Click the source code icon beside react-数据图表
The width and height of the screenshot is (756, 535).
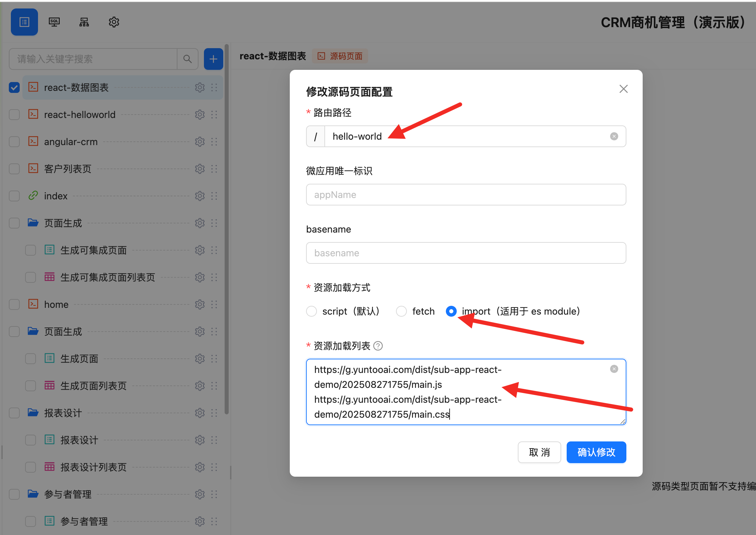33,87
